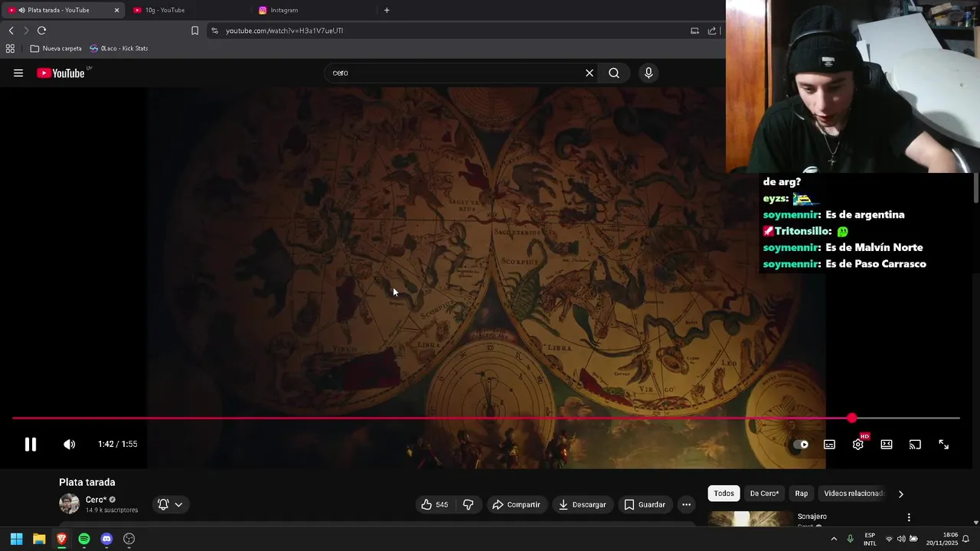Go to the YouTube home logo

click(61, 73)
